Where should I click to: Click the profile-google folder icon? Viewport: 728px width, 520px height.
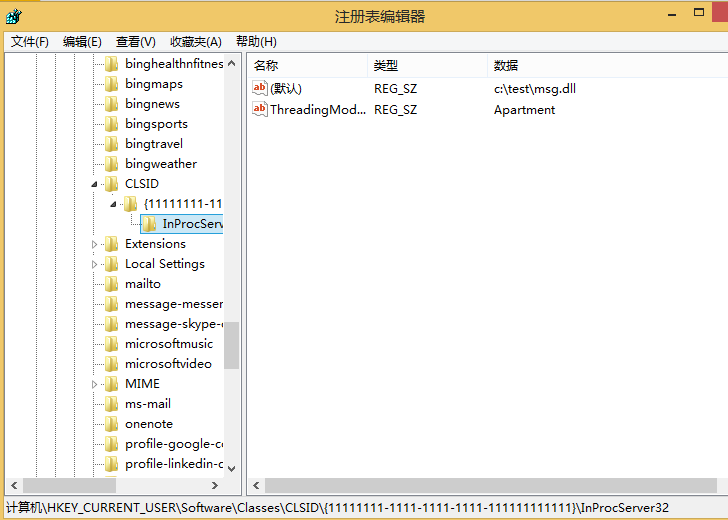pyautogui.click(x=111, y=443)
